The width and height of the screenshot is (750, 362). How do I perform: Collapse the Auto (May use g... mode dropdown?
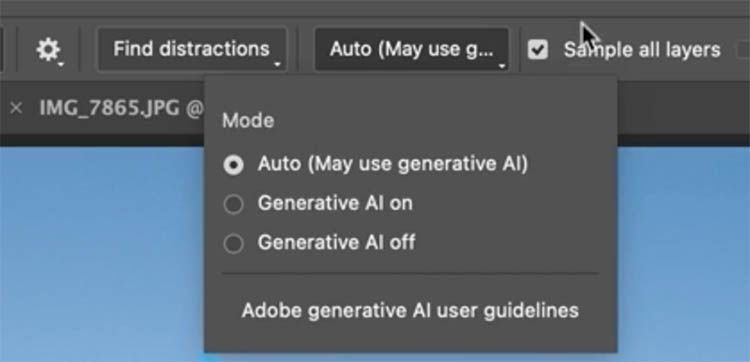(411, 50)
